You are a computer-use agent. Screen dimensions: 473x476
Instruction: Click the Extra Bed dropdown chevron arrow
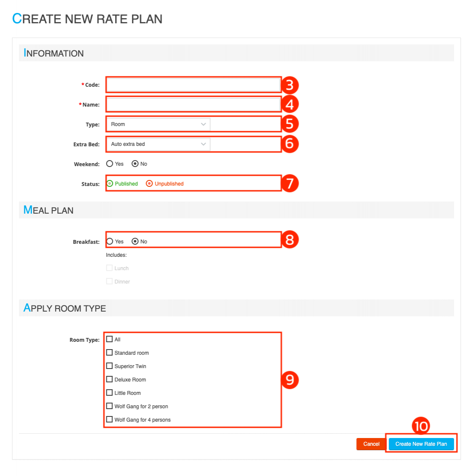204,144
